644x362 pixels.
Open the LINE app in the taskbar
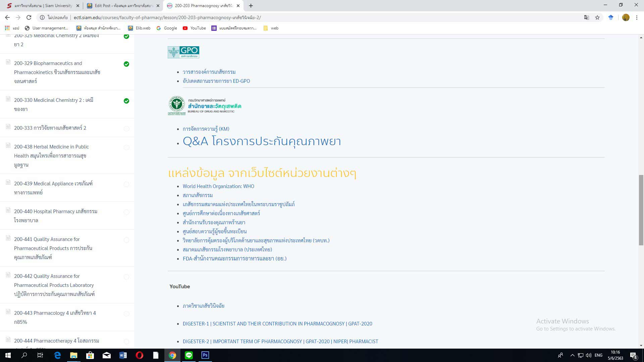tap(189, 355)
